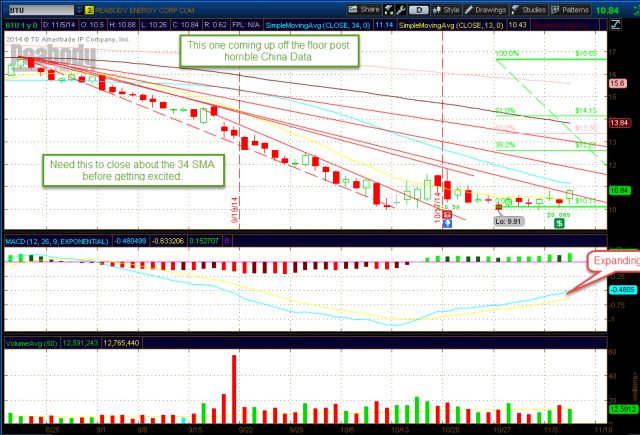Open chart settings with the wrench icon

tap(400, 10)
